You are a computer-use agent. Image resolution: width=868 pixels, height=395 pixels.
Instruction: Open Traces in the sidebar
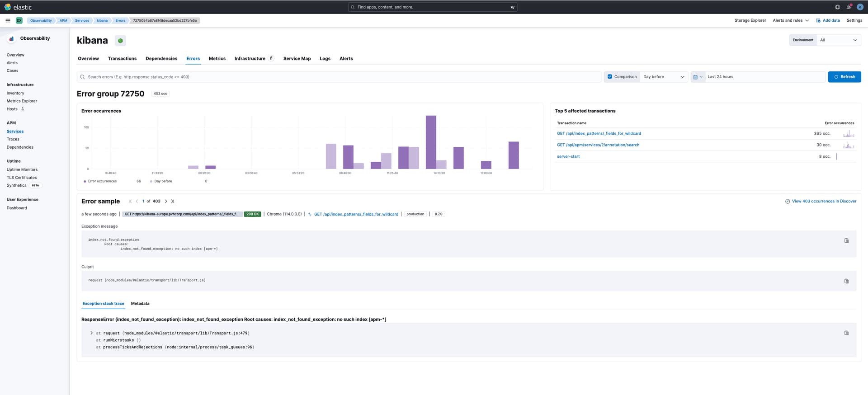(13, 139)
